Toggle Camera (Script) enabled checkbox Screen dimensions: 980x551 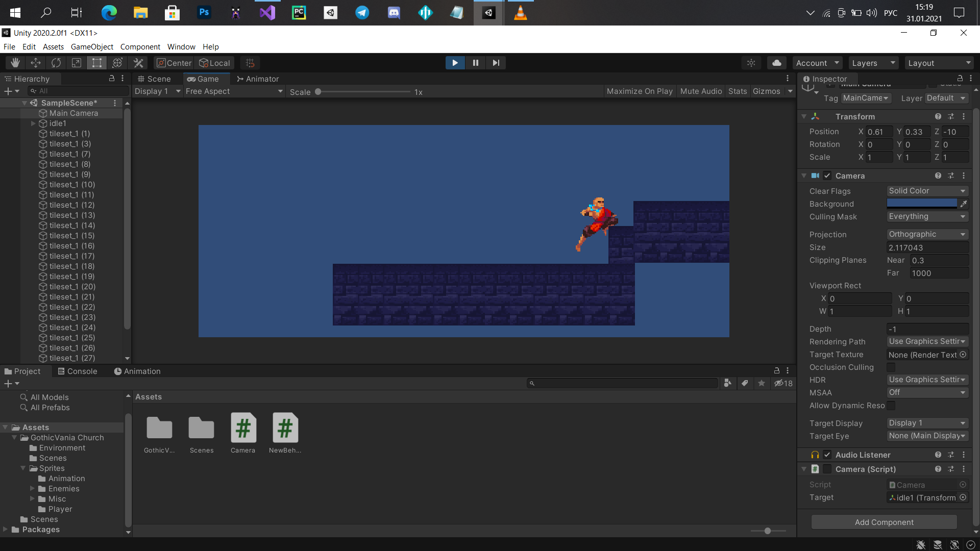(827, 469)
